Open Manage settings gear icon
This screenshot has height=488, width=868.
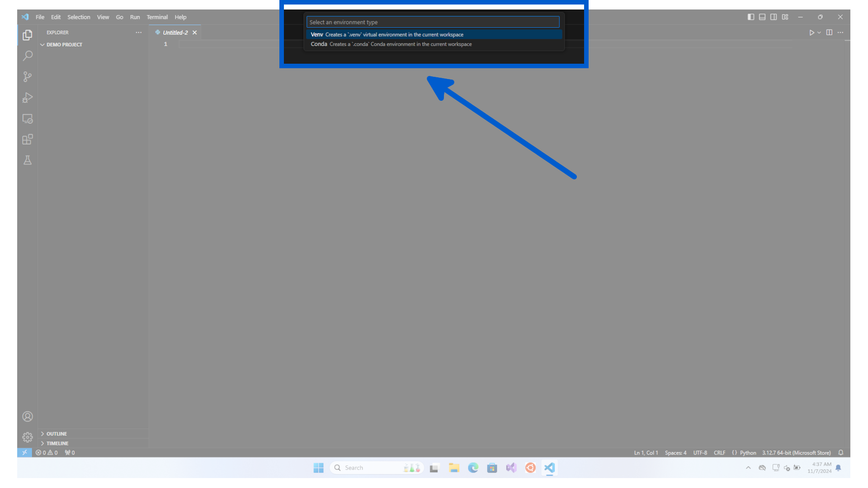[28, 437]
